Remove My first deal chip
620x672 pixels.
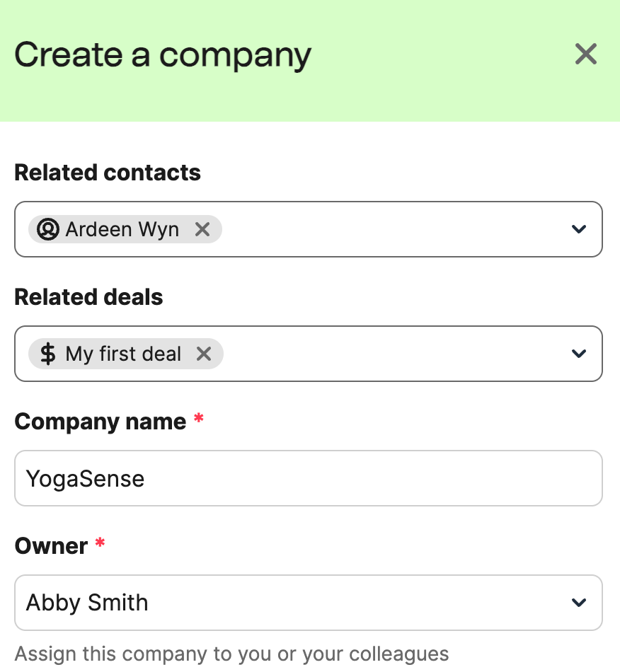[204, 354]
